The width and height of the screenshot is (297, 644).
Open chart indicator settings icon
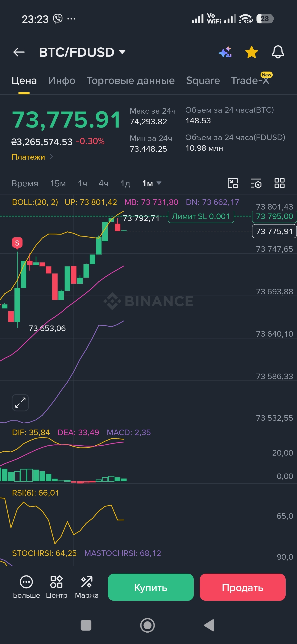point(256,183)
